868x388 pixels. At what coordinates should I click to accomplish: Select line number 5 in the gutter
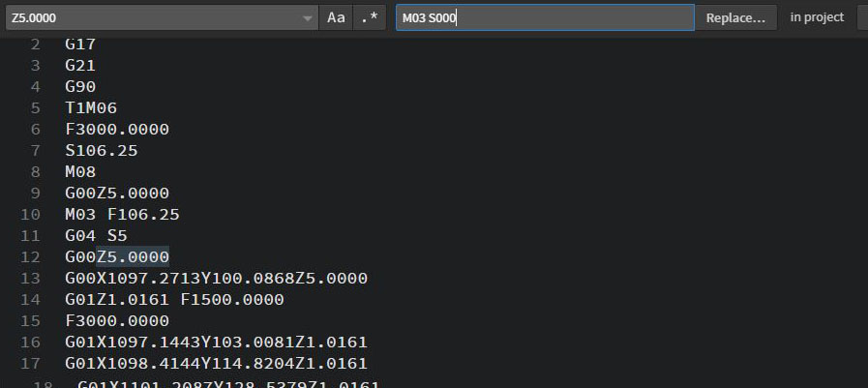(35, 107)
